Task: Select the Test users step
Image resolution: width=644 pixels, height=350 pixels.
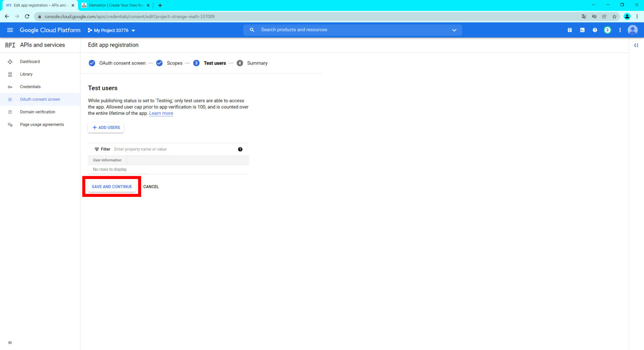Action: coord(209,63)
